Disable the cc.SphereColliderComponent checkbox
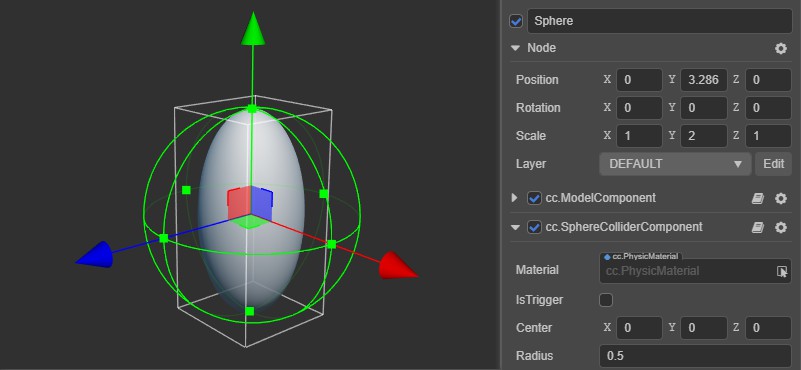801x370 pixels. click(x=534, y=227)
